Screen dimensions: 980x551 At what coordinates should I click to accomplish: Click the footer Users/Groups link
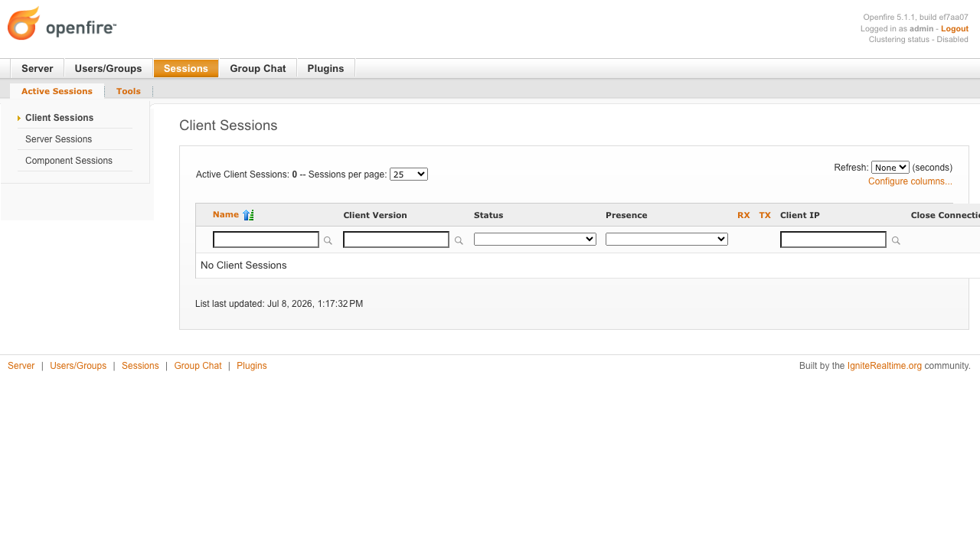(x=78, y=366)
